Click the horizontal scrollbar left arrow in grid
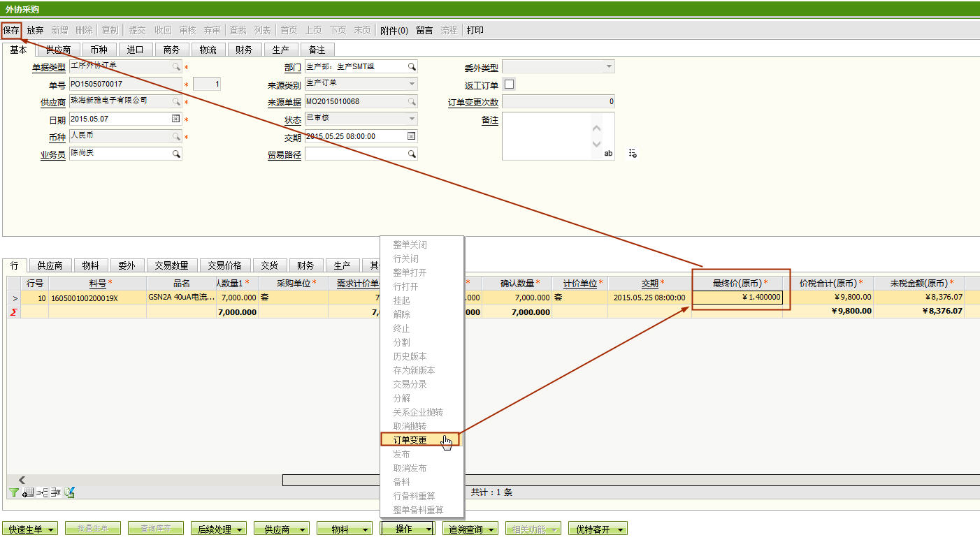This screenshot has width=980, height=542. (x=22, y=480)
